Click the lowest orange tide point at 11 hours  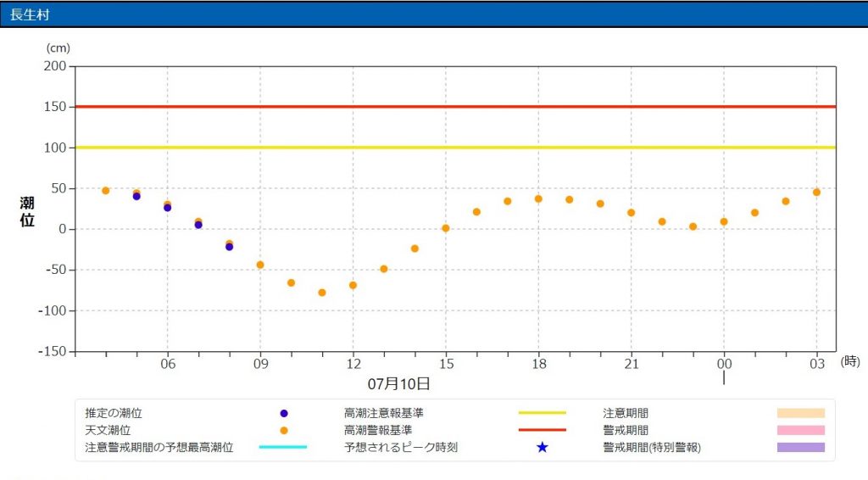pyautogui.click(x=322, y=293)
